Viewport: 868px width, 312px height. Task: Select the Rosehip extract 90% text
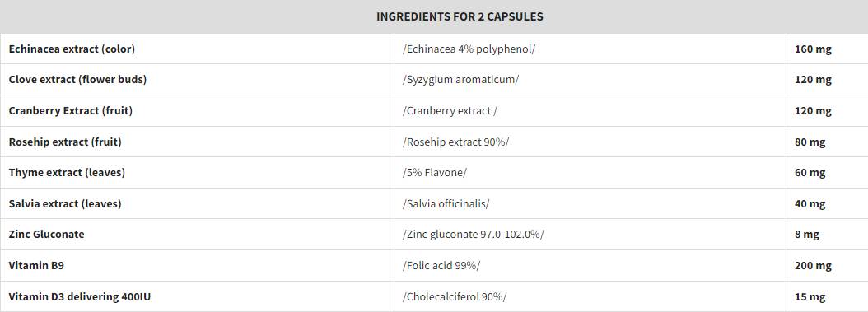coord(455,142)
